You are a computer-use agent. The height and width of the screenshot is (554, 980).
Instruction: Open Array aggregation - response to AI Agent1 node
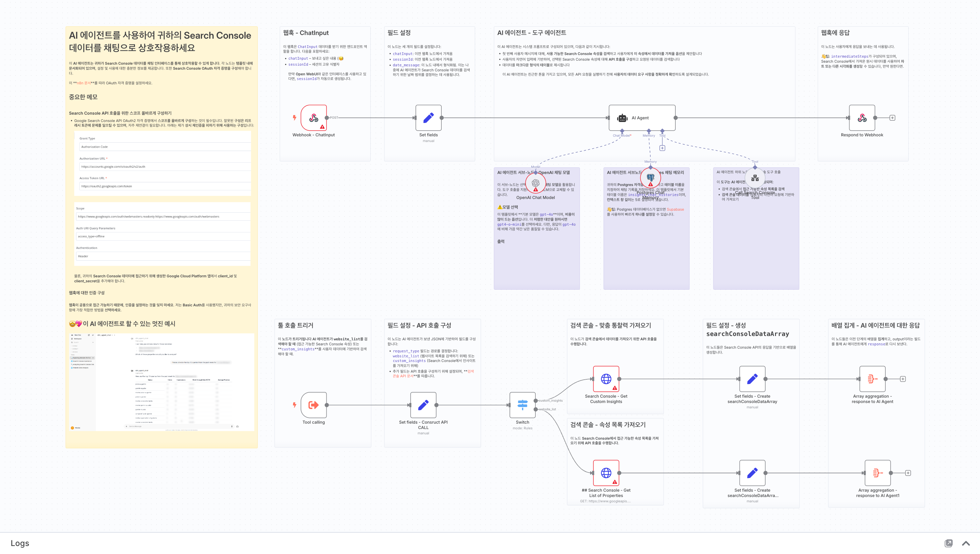(878, 473)
